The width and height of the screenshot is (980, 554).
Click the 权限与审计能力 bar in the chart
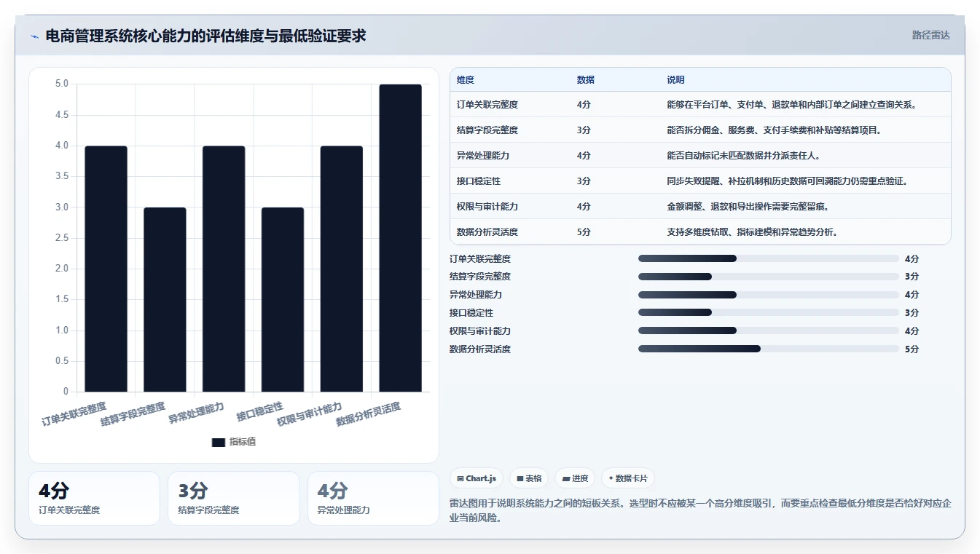pos(342,269)
